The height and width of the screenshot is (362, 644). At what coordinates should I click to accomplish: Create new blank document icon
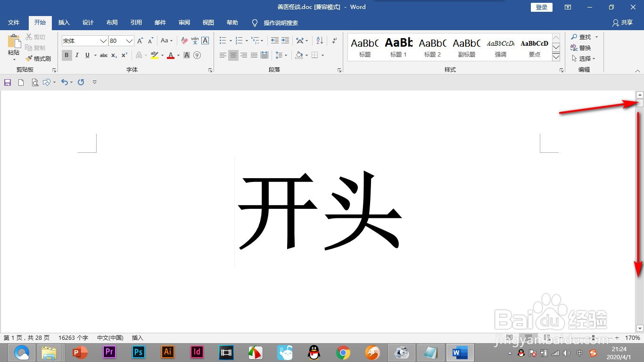[21, 82]
